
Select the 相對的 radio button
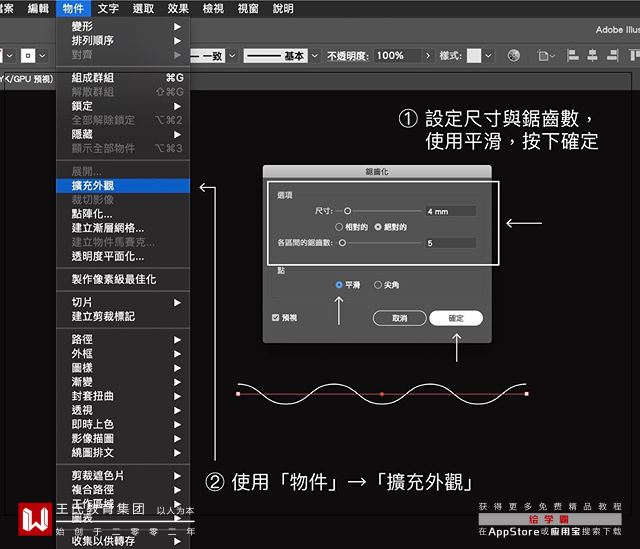point(339,227)
